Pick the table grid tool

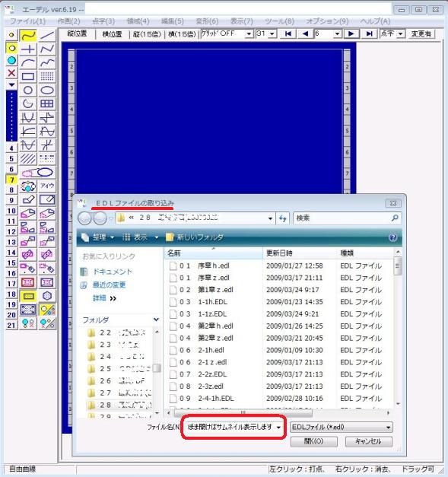[47, 103]
